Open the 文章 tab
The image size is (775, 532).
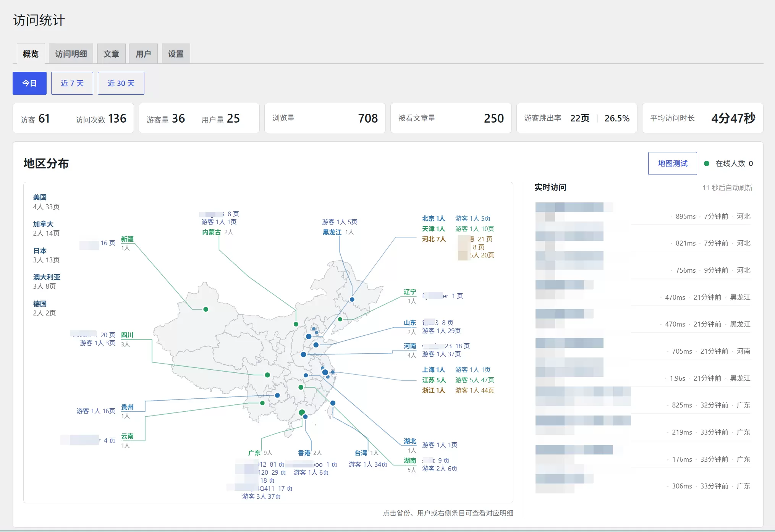click(x=111, y=54)
